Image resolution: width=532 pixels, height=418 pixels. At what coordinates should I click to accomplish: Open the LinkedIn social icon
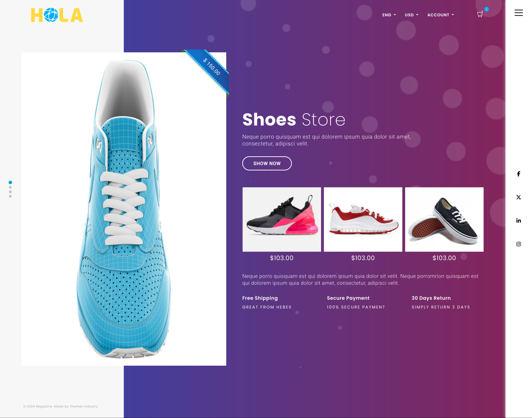pos(518,220)
